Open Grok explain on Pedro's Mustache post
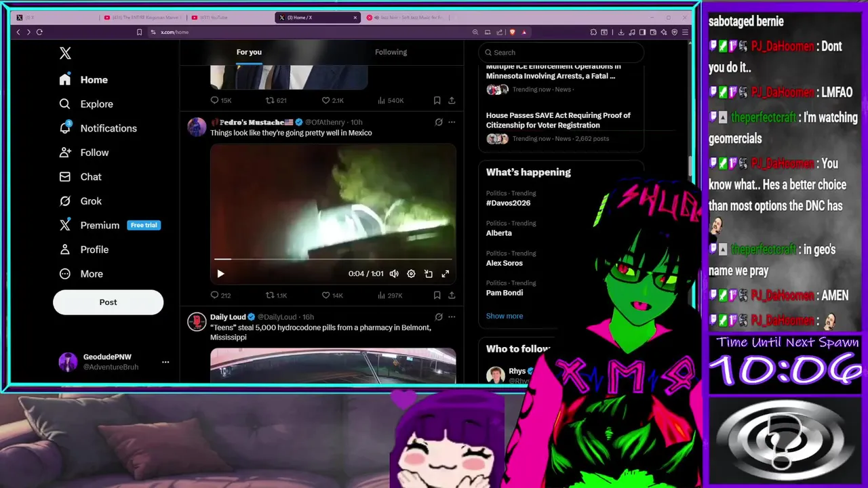 439,122
